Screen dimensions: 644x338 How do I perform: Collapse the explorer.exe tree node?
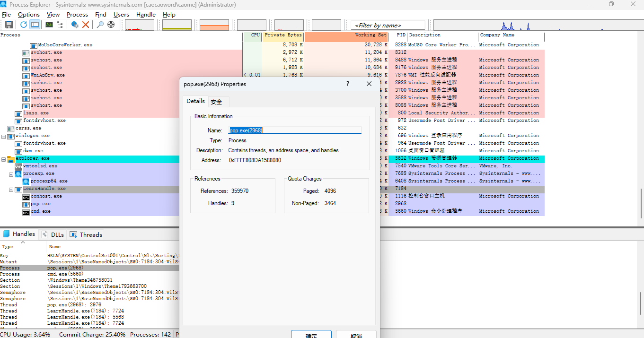coord(4,159)
